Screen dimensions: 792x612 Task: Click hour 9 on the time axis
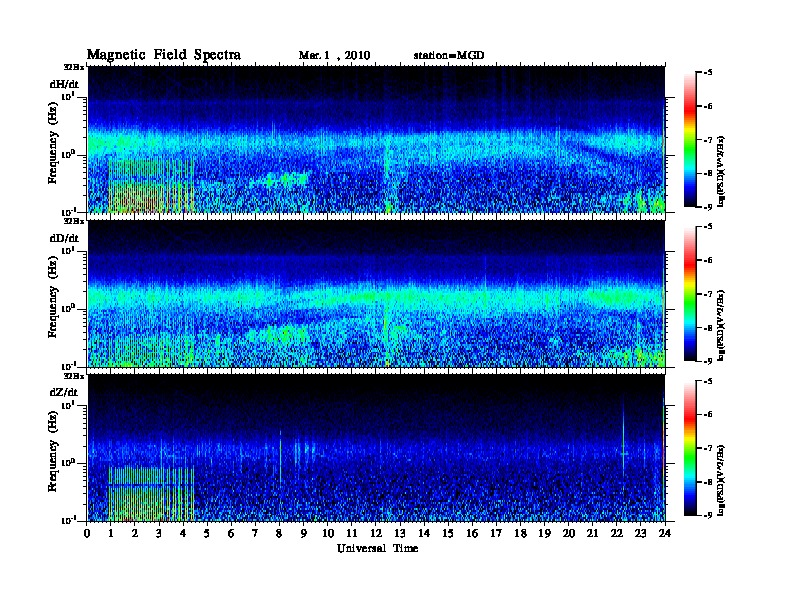pyautogui.click(x=304, y=533)
